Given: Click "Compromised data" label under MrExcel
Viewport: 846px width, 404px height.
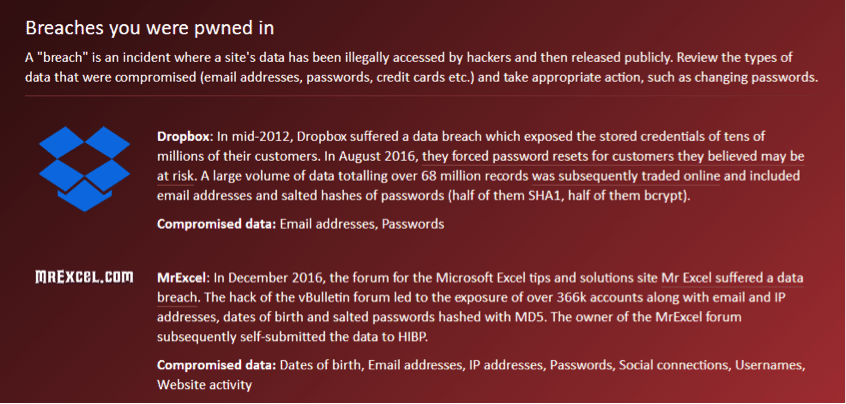Looking at the screenshot, I should pyautogui.click(x=216, y=365).
